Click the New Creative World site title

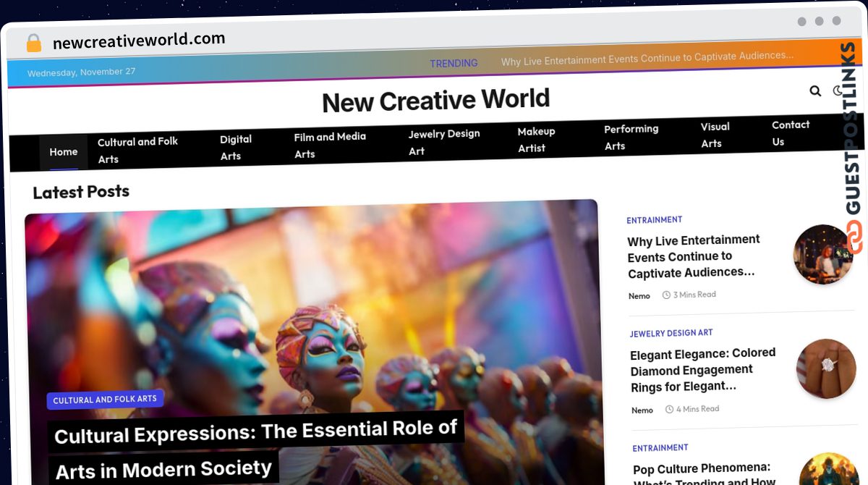pyautogui.click(x=435, y=101)
